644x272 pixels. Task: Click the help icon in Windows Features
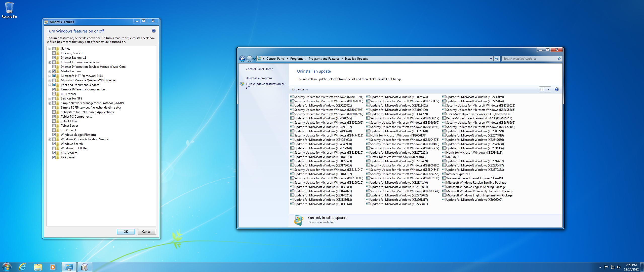coord(154,31)
